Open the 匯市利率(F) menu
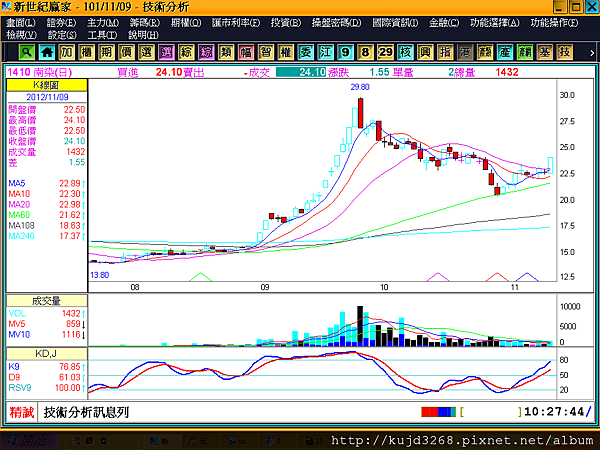 click(236, 23)
